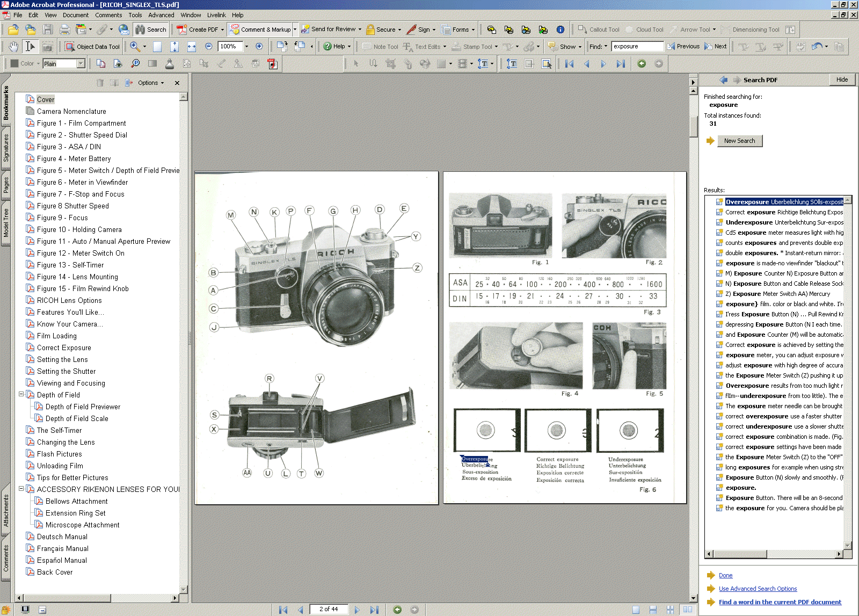This screenshot has height=616, width=859.
Task: Click the Snapshot tool camera icon
Action: click(48, 47)
